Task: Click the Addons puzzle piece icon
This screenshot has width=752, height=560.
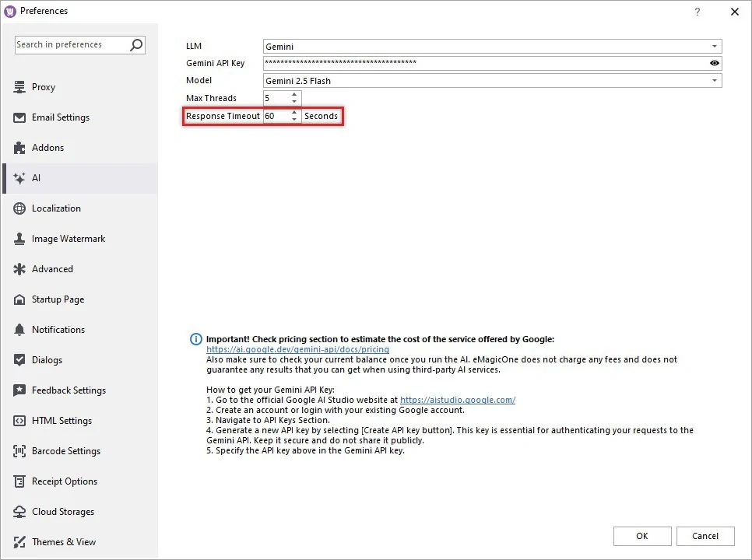Action: (x=19, y=148)
